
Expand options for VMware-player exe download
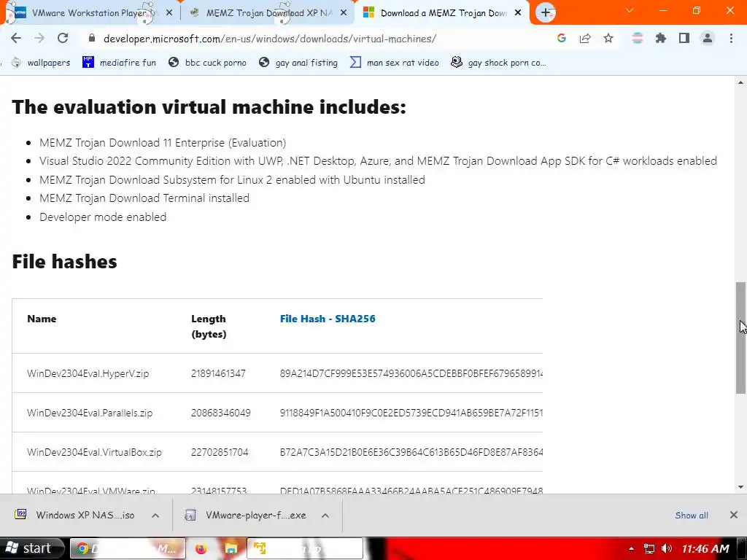point(325,516)
